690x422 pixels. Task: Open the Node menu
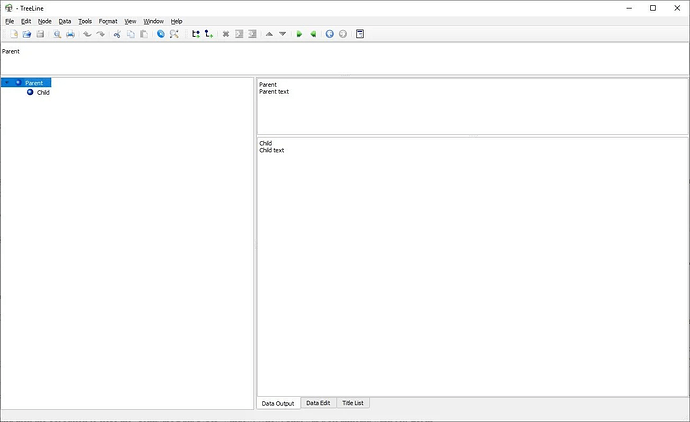pos(45,21)
